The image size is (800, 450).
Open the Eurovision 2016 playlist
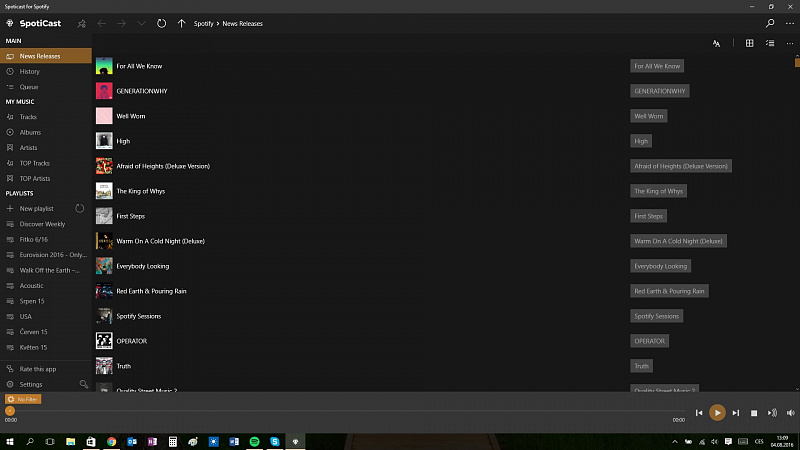pos(46,255)
